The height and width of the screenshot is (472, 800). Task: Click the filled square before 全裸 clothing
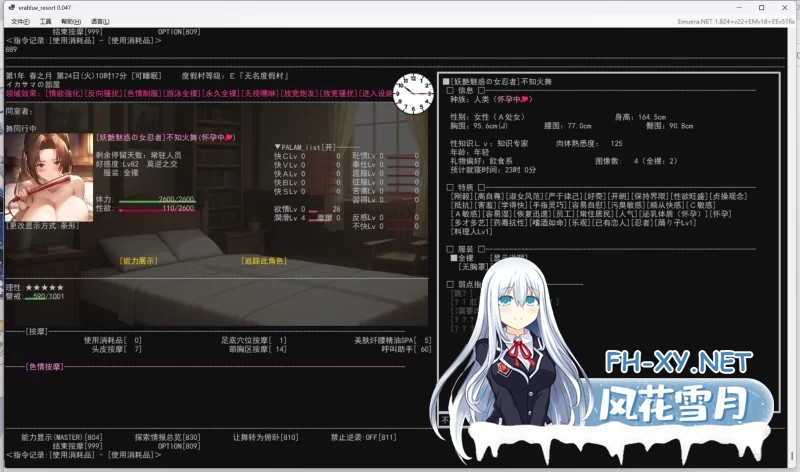click(x=452, y=257)
